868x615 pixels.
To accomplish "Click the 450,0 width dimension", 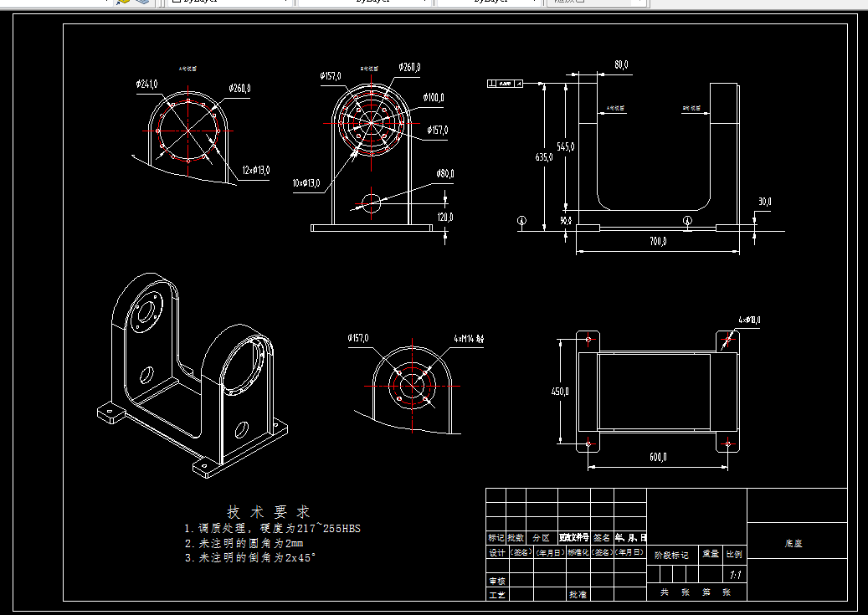I will point(560,392).
